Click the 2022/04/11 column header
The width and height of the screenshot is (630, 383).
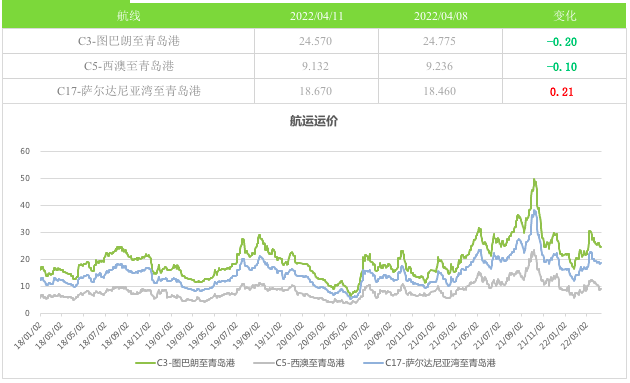tap(317, 16)
